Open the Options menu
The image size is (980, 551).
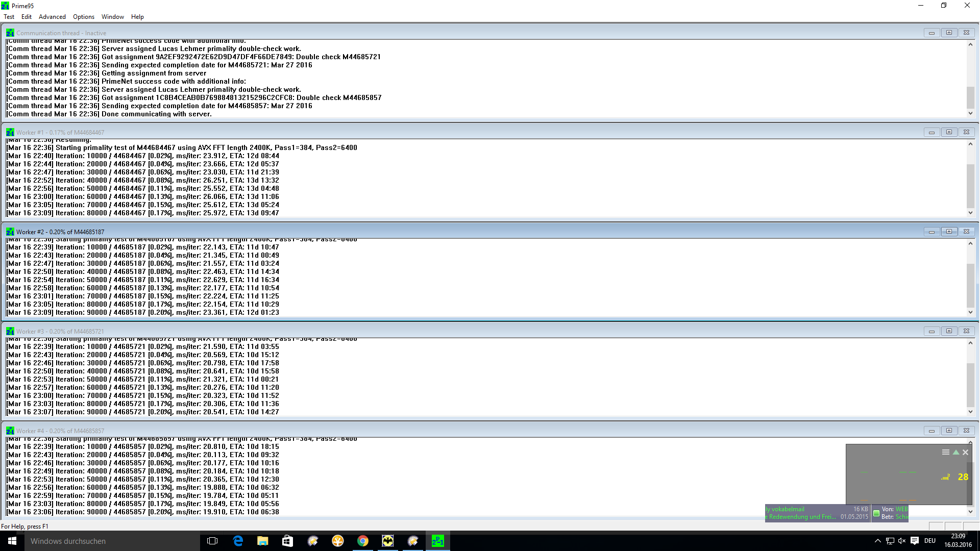click(x=84, y=17)
